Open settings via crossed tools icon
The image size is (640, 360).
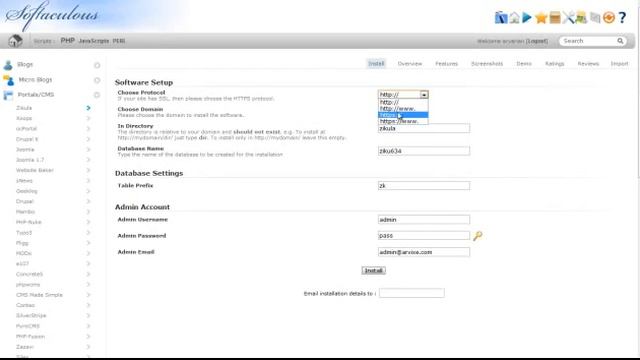tap(568, 18)
